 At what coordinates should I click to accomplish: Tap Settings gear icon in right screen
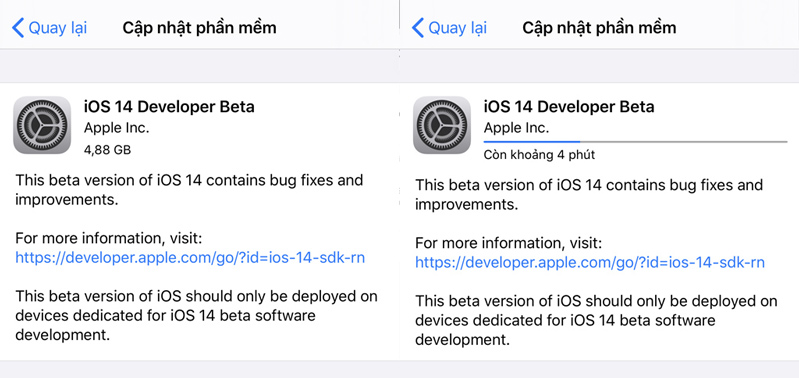coord(442,125)
